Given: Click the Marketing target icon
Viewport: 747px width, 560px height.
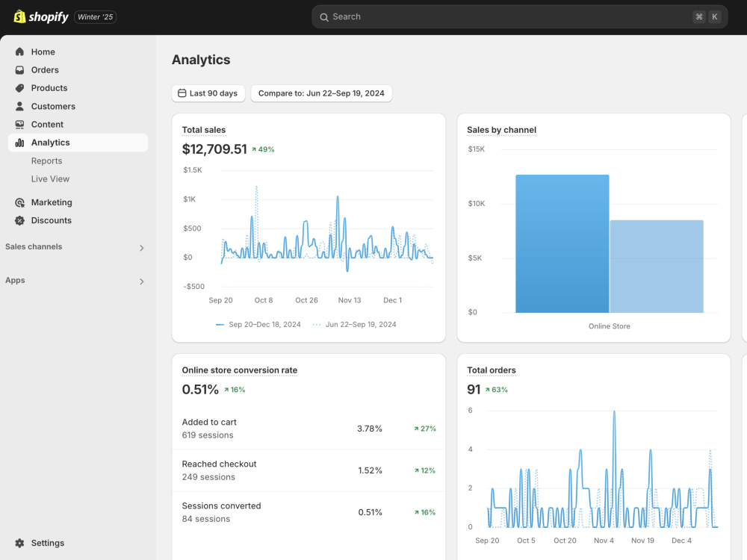Looking at the screenshot, I should [x=19, y=202].
